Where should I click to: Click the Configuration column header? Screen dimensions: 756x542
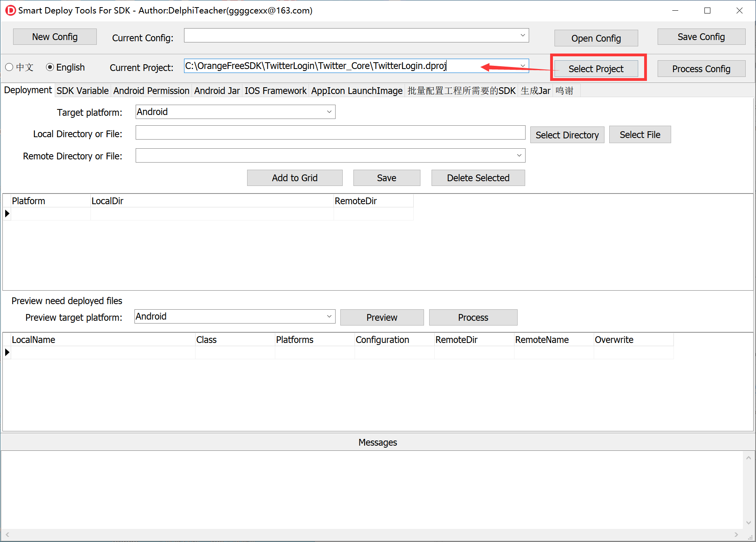[x=395, y=340]
